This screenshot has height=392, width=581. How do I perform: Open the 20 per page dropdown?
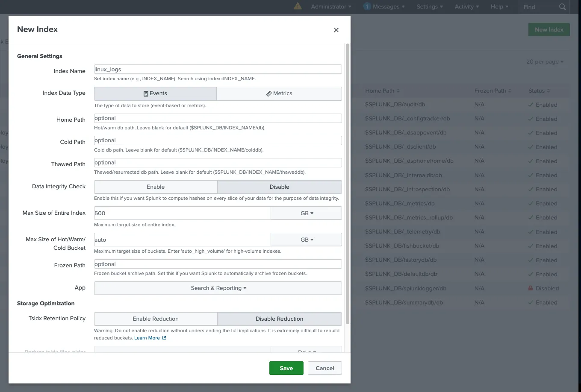click(x=545, y=61)
